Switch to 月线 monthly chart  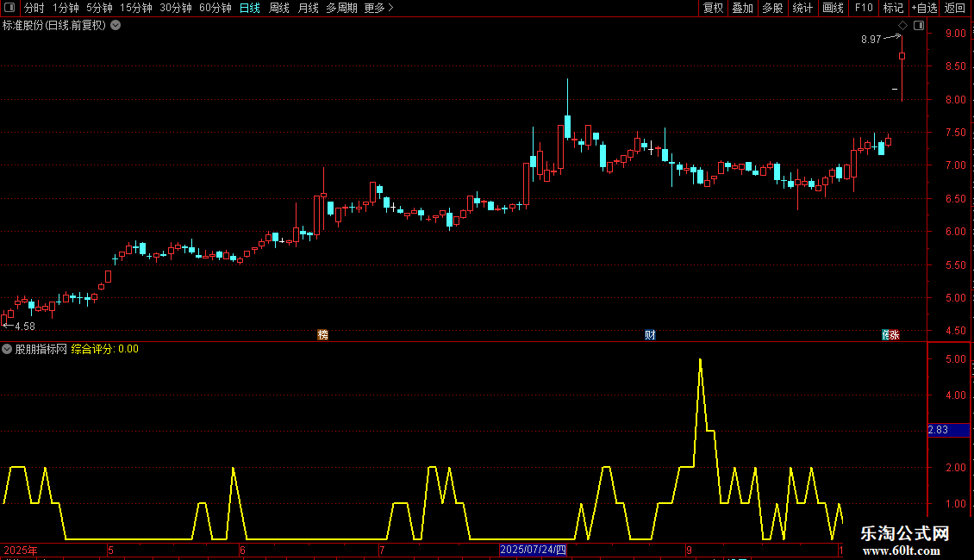308,8
